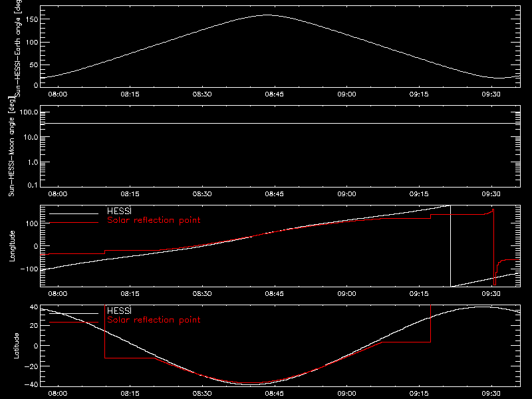Click the 08:45 time label under Earth angle plot
The width and height of the screenshot is (532, 399).
coord(275,94)
